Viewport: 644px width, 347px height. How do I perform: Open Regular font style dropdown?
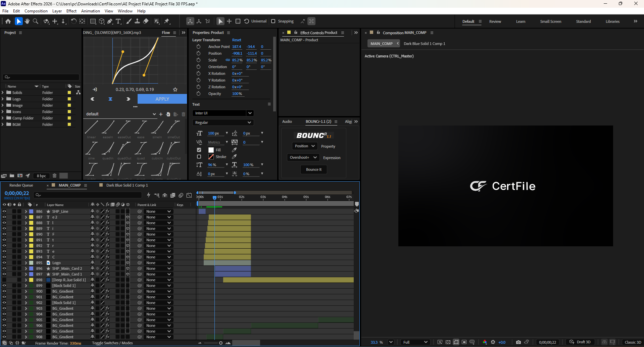click(x=223, y=122)
